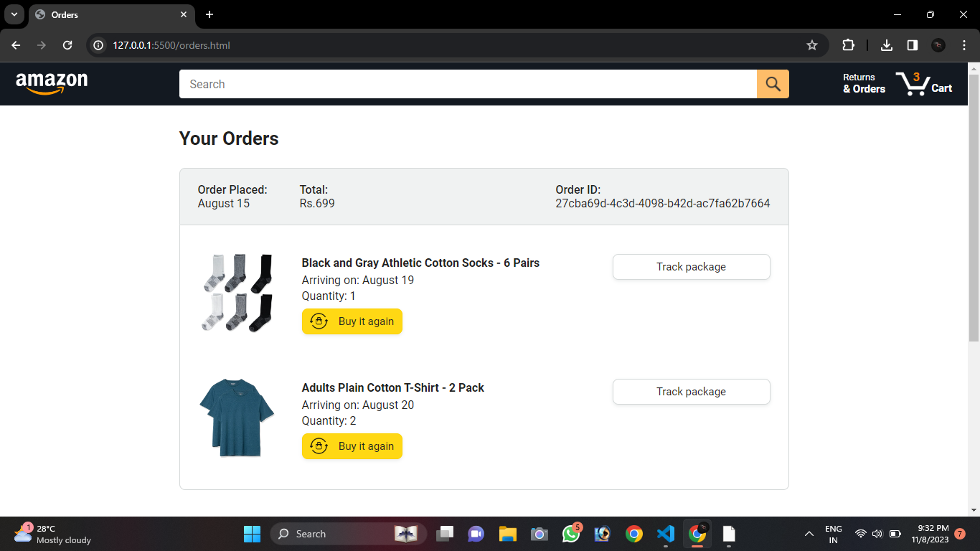Viewport: 980px width, 551px height.
Task: Open Chrome's three-dot menu
Action: (964, 44)
